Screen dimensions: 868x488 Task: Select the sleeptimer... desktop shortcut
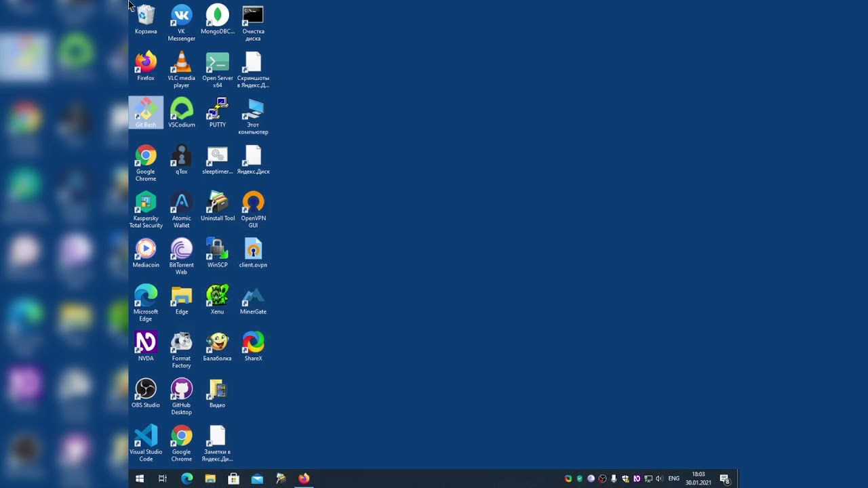[217, 160]
